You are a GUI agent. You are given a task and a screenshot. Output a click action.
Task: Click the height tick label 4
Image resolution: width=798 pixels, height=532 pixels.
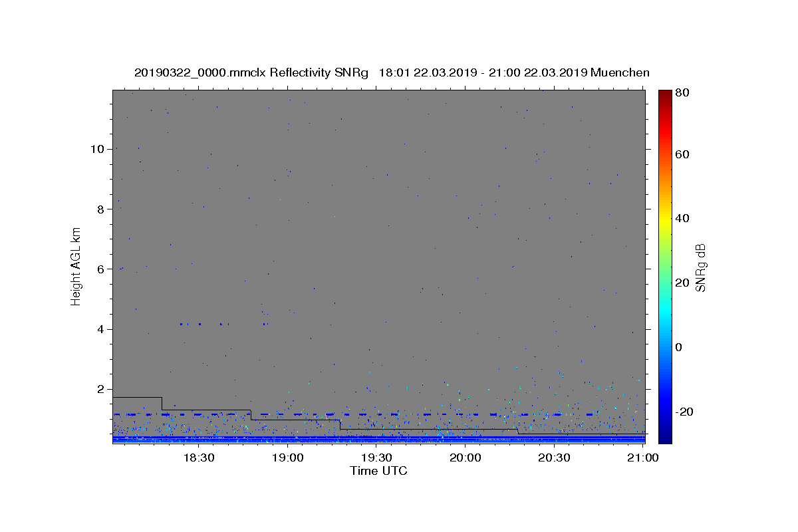[x=102, y=329]
